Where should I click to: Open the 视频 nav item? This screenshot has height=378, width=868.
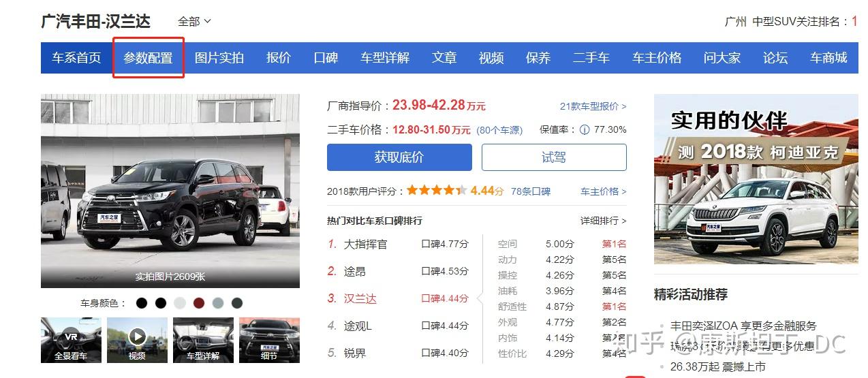coord(491,58)
